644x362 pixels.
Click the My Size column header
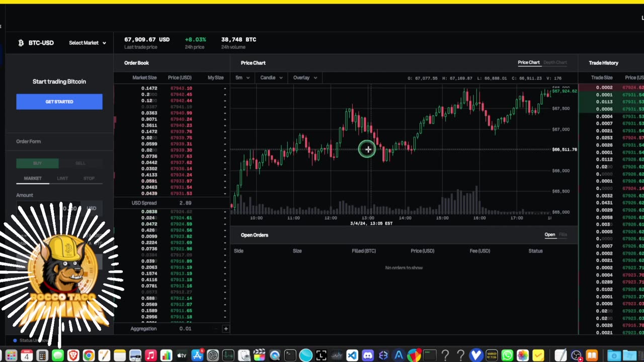click(215, 77)
